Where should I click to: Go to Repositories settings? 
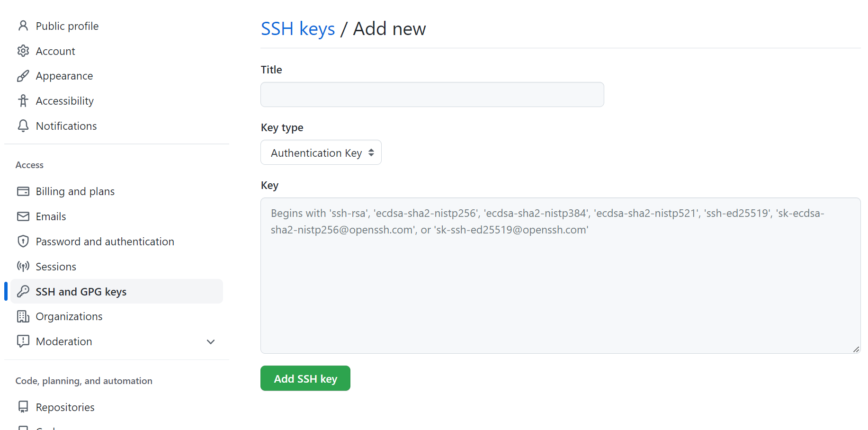click(x=65, y=407)
